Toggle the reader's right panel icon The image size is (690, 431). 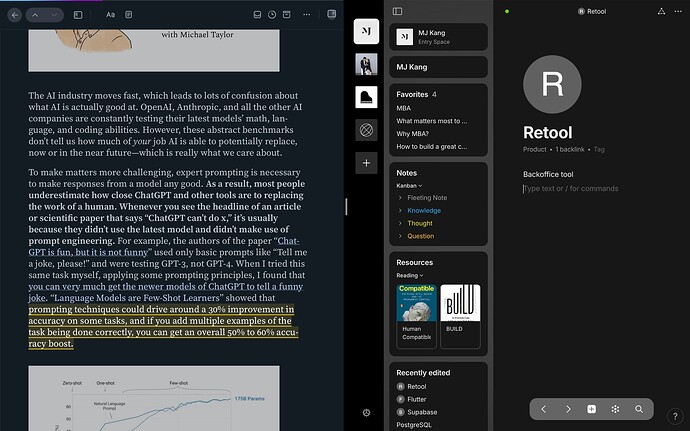(x=332, y=15)
